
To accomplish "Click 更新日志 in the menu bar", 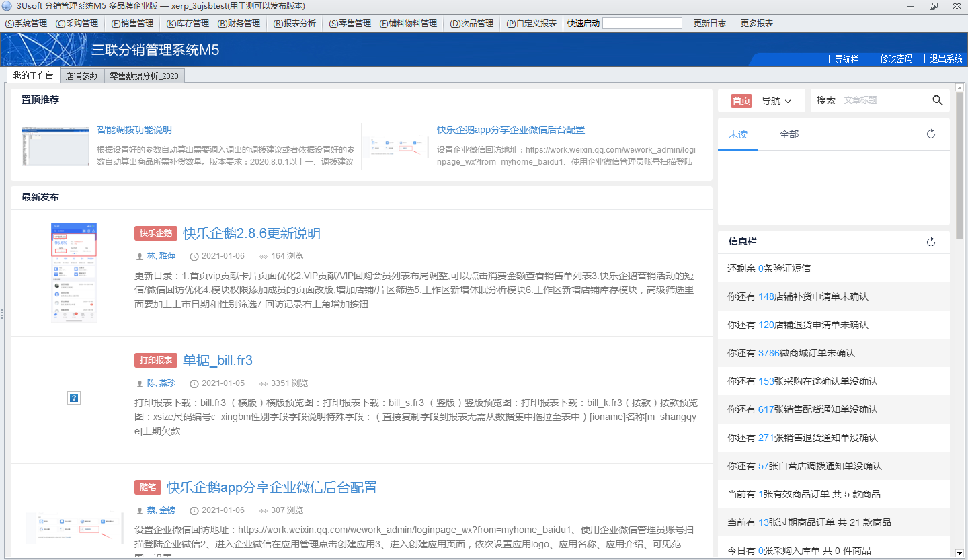I will click(x=710, y=23).
